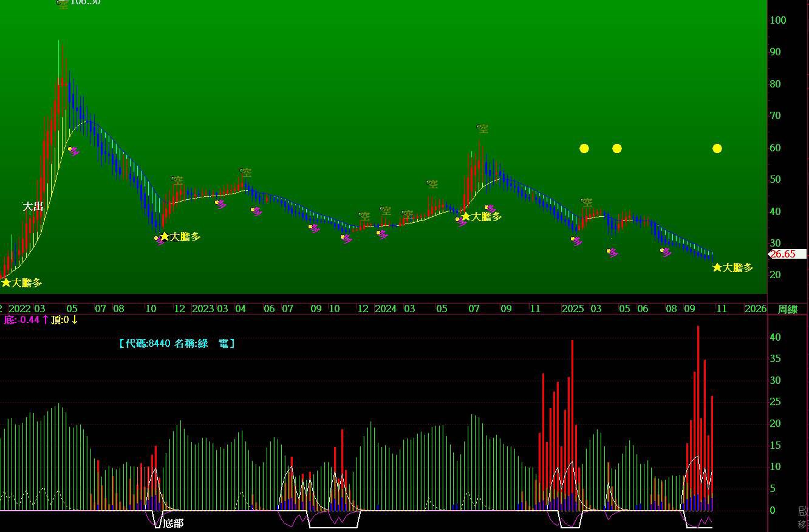Click the star beside 大膽多 near November 2025
This screenshot has height=532, width=809.
(717, 268)
